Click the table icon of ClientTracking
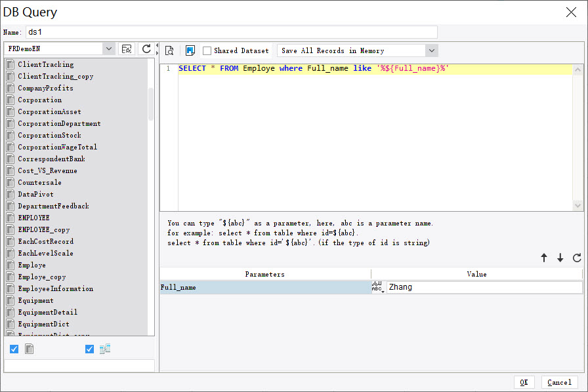Image resolution: width=588 pixels, height=392 pixels. click(x=10, y=64)
